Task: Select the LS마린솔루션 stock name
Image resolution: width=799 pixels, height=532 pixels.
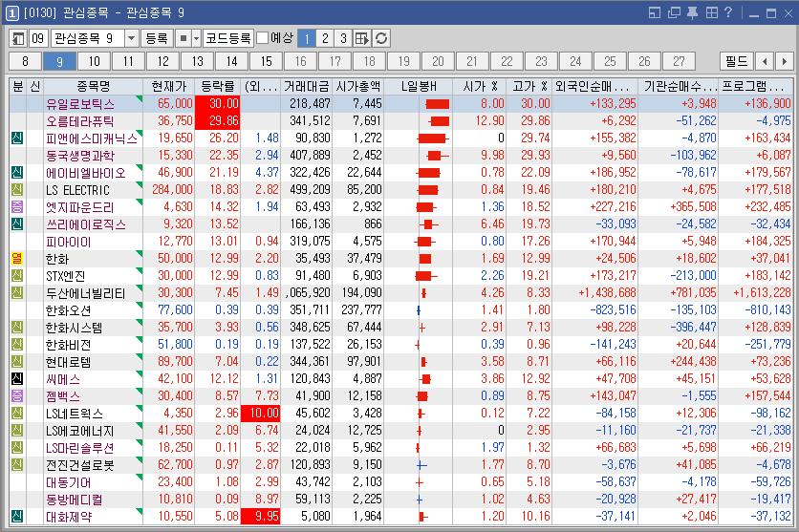Action: tap(80, 448)
